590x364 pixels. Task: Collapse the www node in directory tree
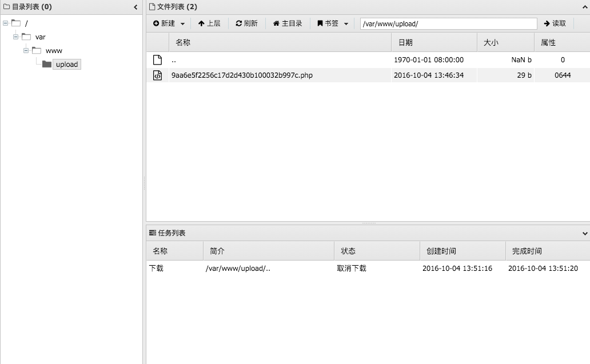(26, 50)
